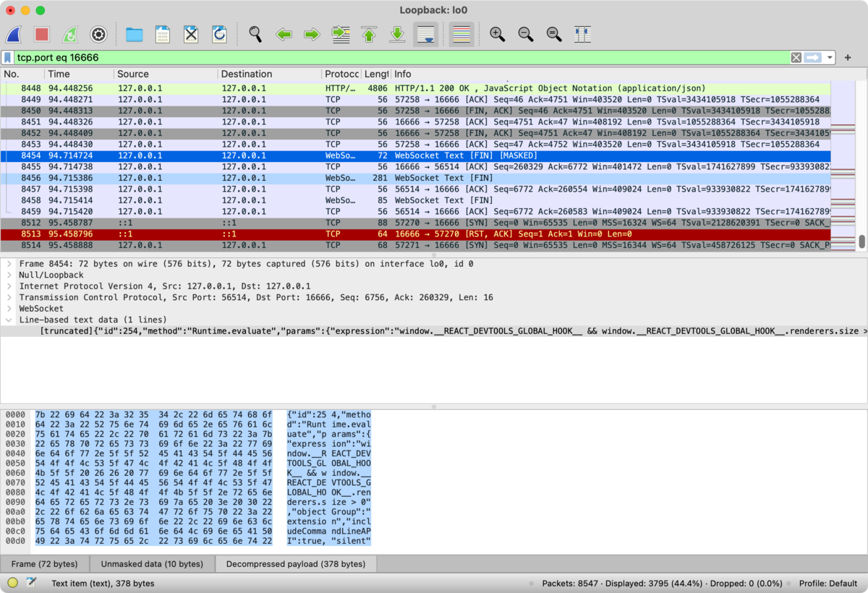868x593 pixels.
Task: Open the display filter history dropdown
Action: coord(830,58)
